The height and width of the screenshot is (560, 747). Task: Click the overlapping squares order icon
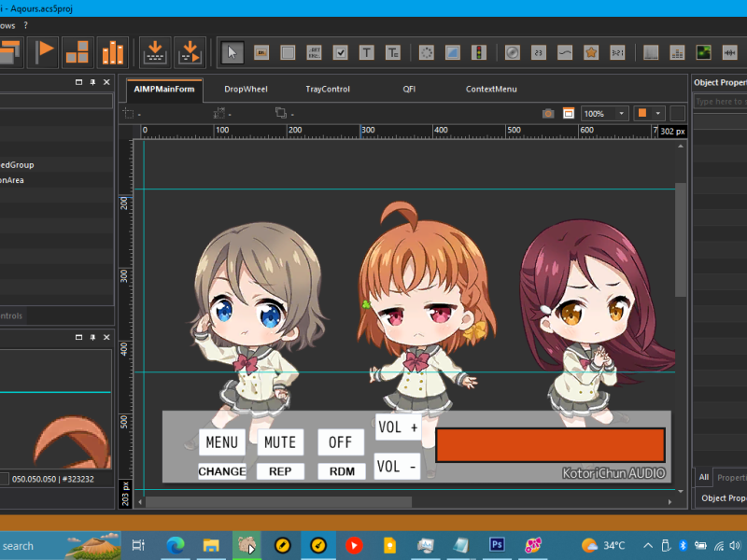coord(281,113)
